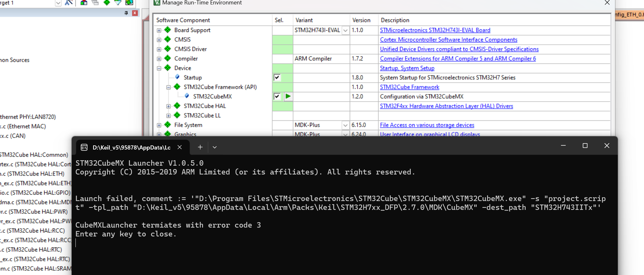Open File Access on various storage devices link
The image size is (644, 275).
tap(427, 125)
